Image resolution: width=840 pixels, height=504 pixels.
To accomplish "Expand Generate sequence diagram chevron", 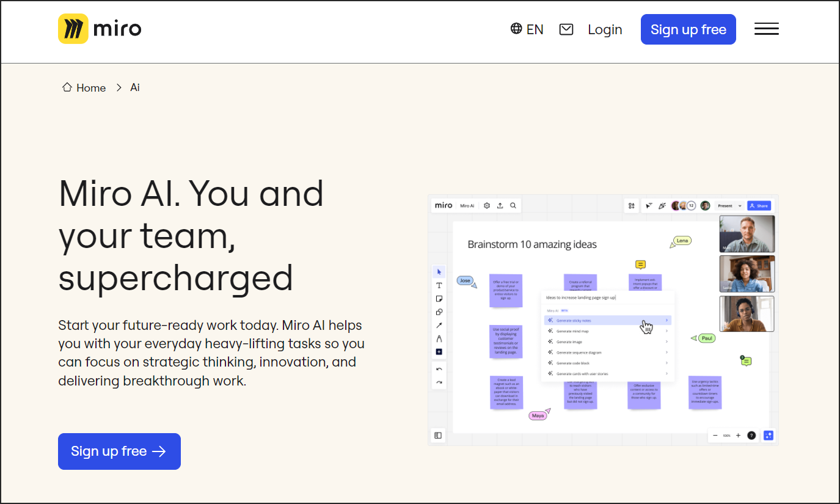I will [x=667, y=352].
